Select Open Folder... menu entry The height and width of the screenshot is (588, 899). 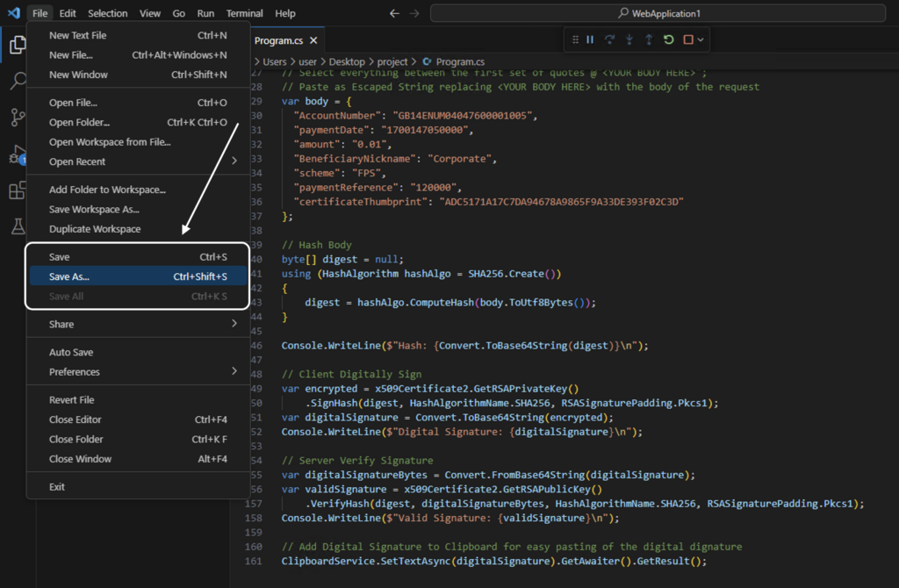coord(79,122)
